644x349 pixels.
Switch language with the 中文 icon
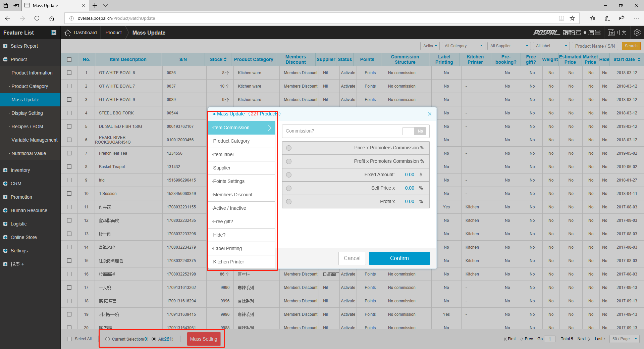coord(617,33)
